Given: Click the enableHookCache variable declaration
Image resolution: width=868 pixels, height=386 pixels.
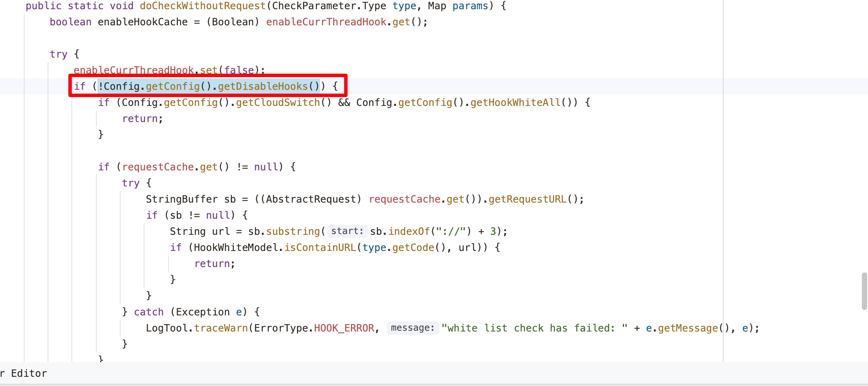Looking at the screenshot, I should pos(142,22).
